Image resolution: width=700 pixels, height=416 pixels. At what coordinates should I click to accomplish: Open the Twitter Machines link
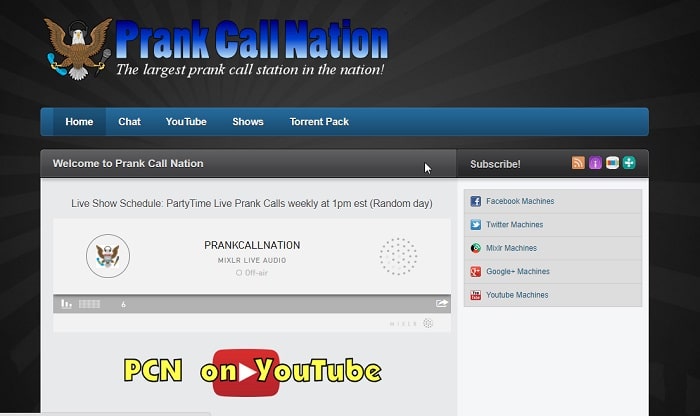click(514, 225)
